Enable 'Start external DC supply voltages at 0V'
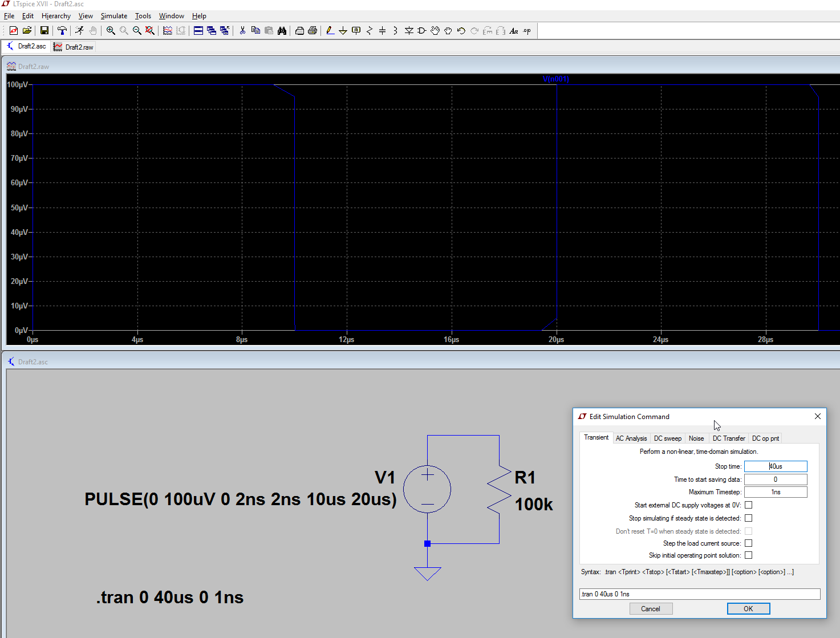The width and height of the screenshot is (840, 638). click(748, 505)
